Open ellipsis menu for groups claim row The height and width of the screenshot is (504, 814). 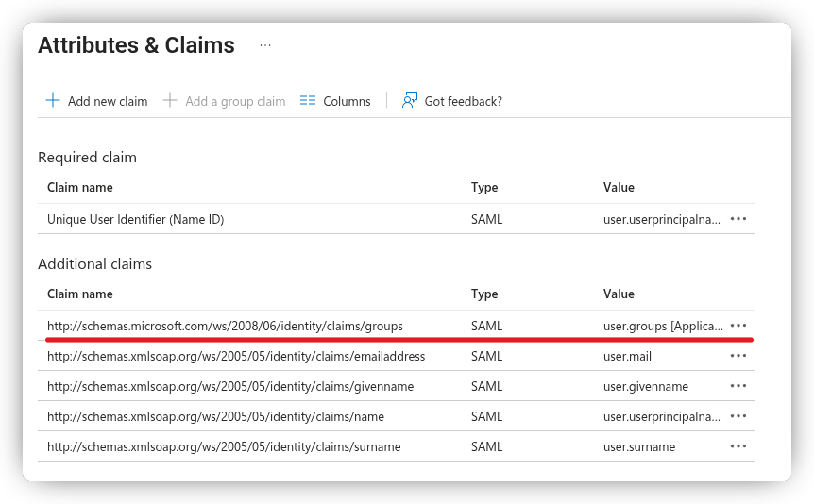[x=738, y=326]
